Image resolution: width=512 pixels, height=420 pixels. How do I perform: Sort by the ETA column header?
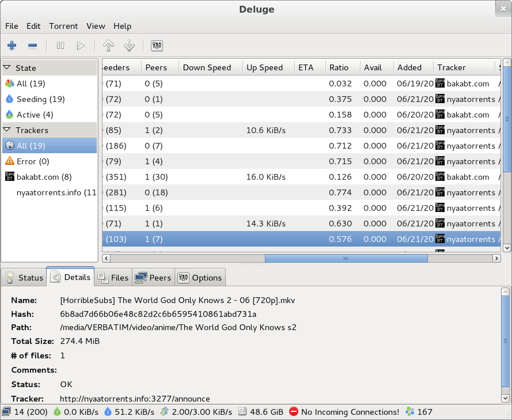coord(310,67)
